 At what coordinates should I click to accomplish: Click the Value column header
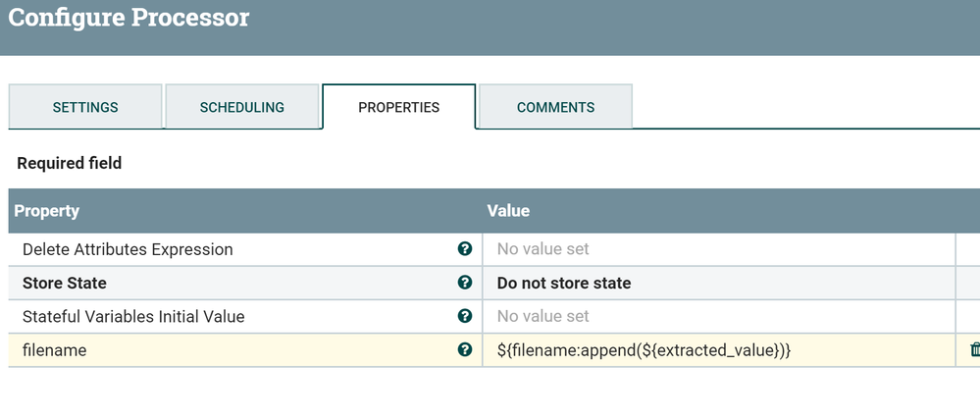[x=508, y=211]
